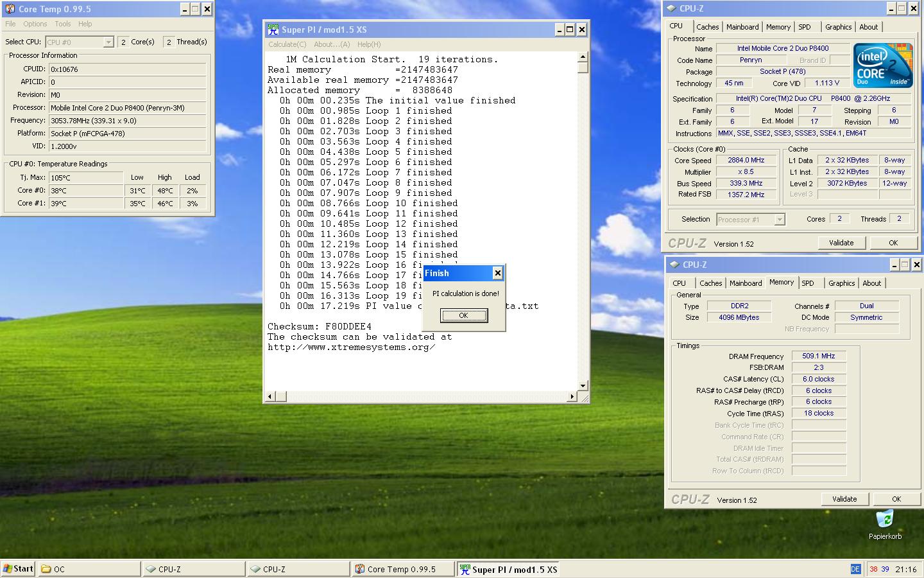
Task: Click OK in the top CPU-Z window
Action: pyautogui.click(x=893, y=243)
